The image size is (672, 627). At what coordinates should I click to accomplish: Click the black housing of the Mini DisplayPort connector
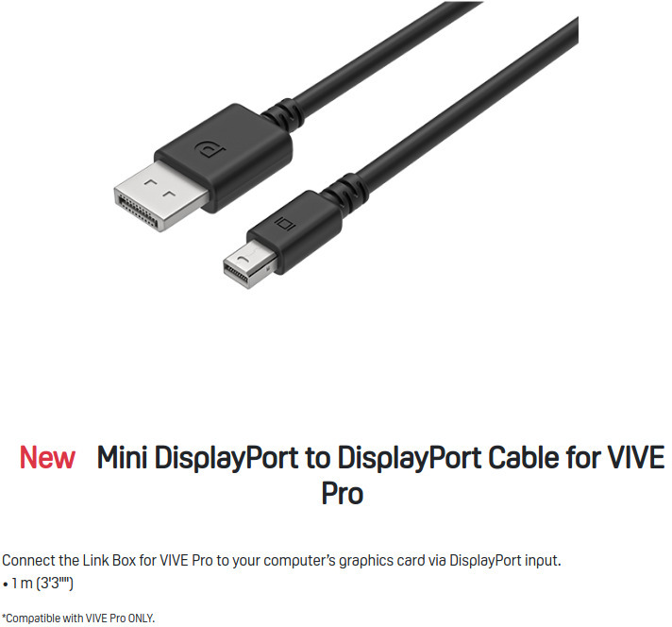[294, 231]
